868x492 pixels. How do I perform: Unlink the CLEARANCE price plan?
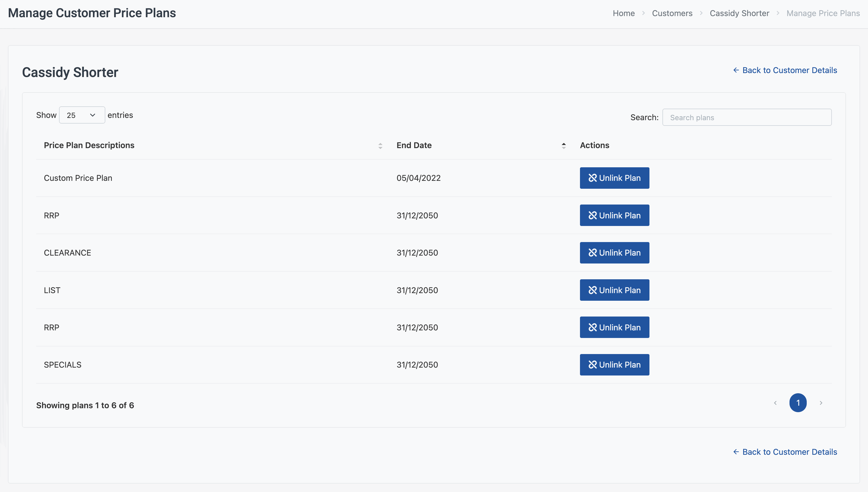click(x=614, y=253)
